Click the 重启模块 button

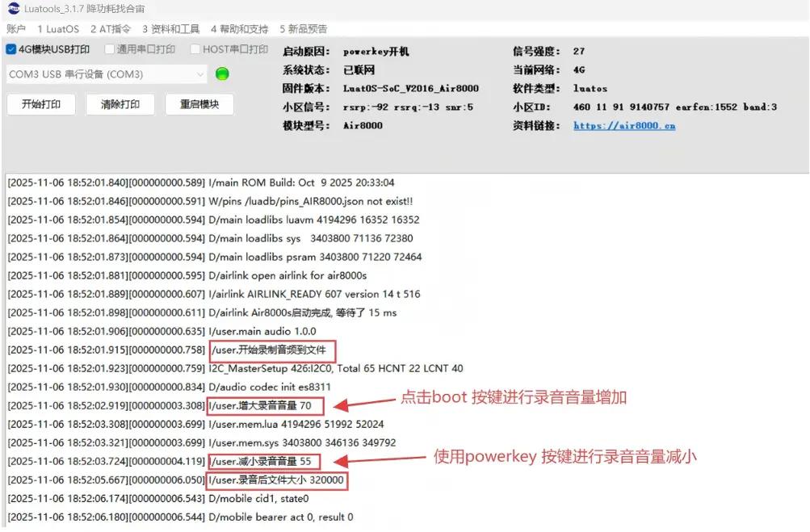click(199, 104)
